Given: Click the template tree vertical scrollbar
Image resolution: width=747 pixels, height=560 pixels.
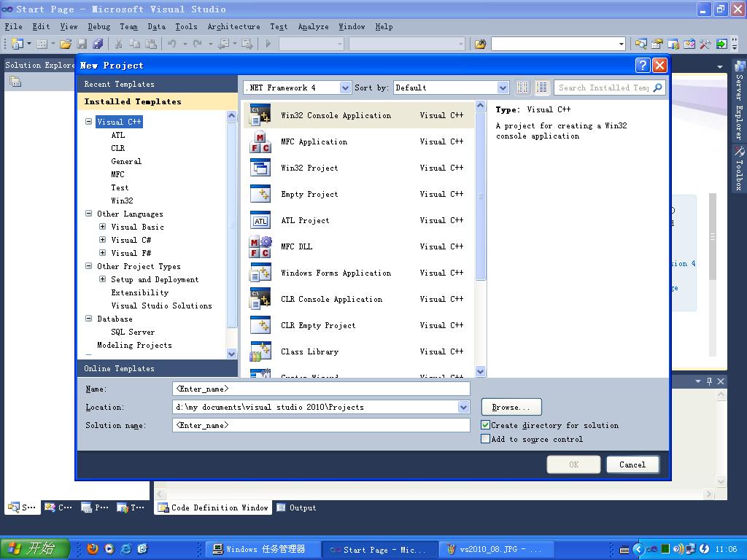Looking at the screenshot, I should [x=231, y=224].
